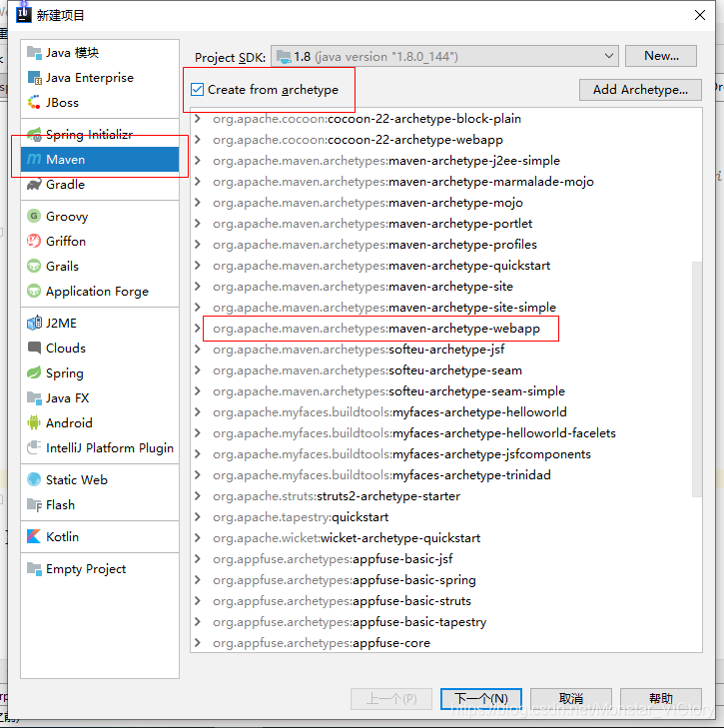
Task: Select appfuse-basic-spring entry
Action: point(345,580)
